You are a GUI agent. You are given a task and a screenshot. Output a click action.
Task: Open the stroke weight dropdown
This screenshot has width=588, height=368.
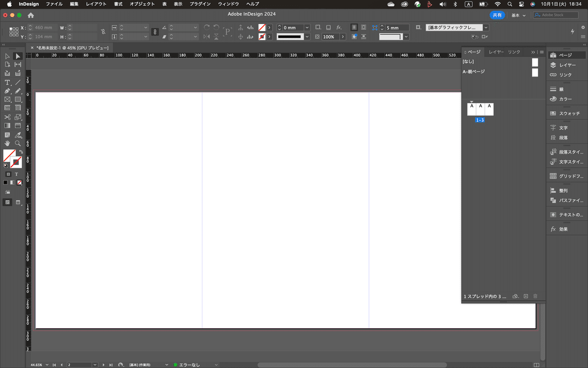[307, 28]
